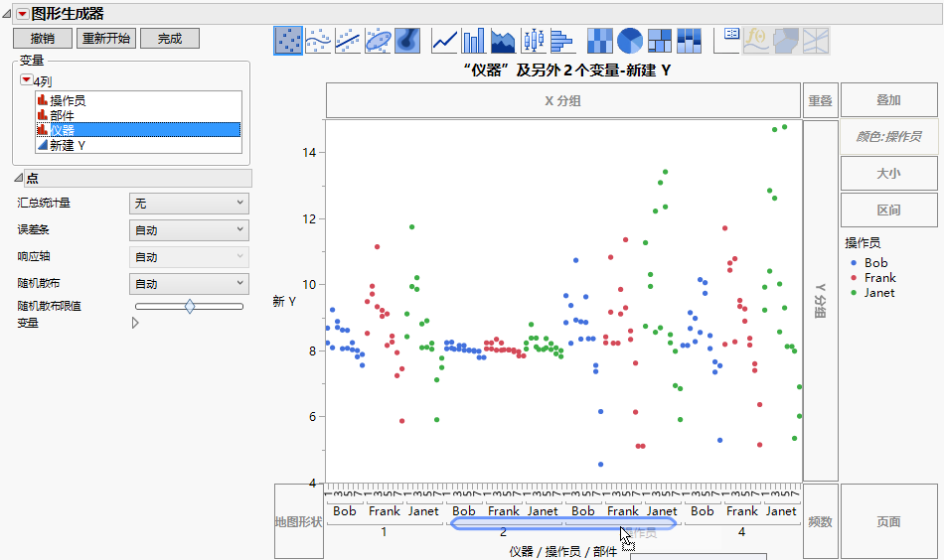The image size is (944, 560).
Task: Choose the Treemap element icon
Action: point(660,40)
